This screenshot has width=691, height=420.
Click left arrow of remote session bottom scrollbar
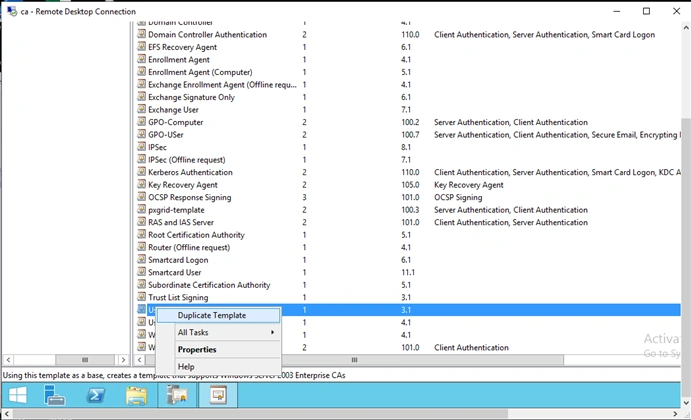click(x=6, y=414)
